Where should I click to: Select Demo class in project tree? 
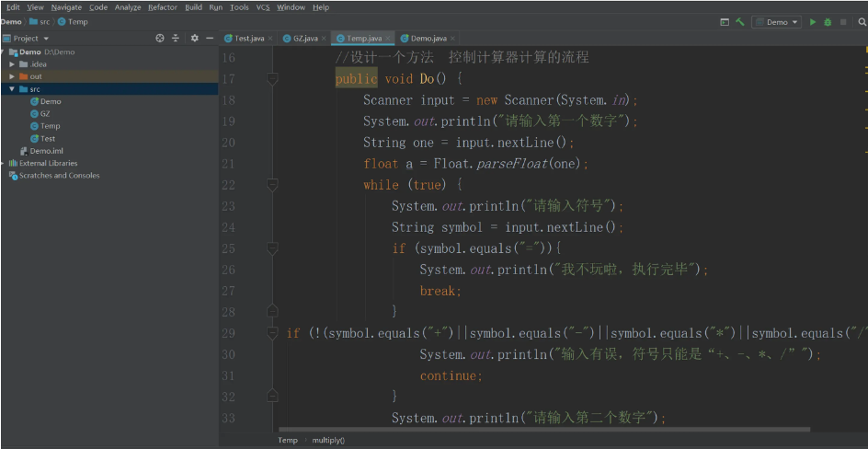point(46,102)
